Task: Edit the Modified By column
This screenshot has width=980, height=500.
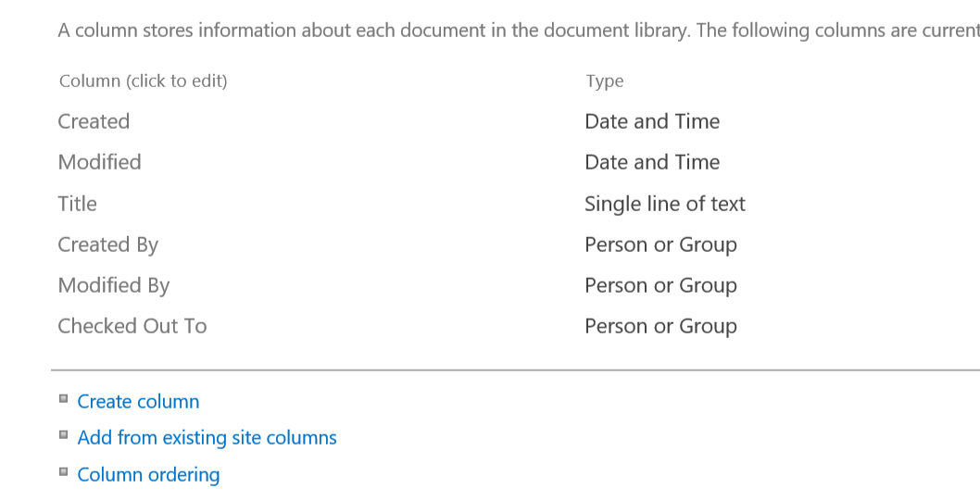Action: pyautogui.click(x=113, y=285)
